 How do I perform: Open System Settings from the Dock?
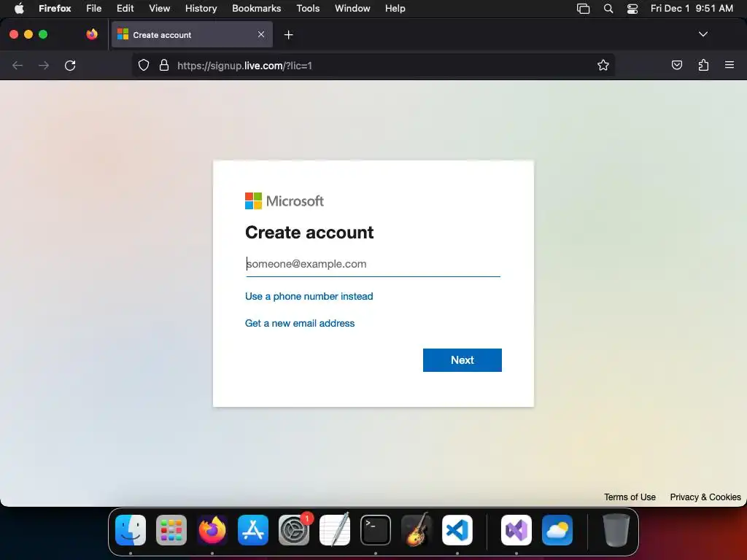click(294, 530)
